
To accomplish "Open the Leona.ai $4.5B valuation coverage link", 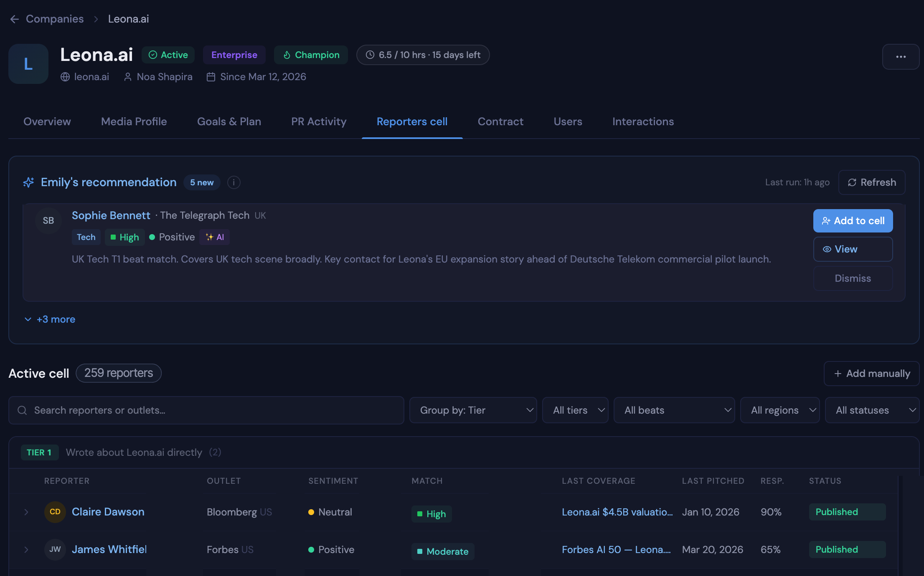I will tap(617, 512).
